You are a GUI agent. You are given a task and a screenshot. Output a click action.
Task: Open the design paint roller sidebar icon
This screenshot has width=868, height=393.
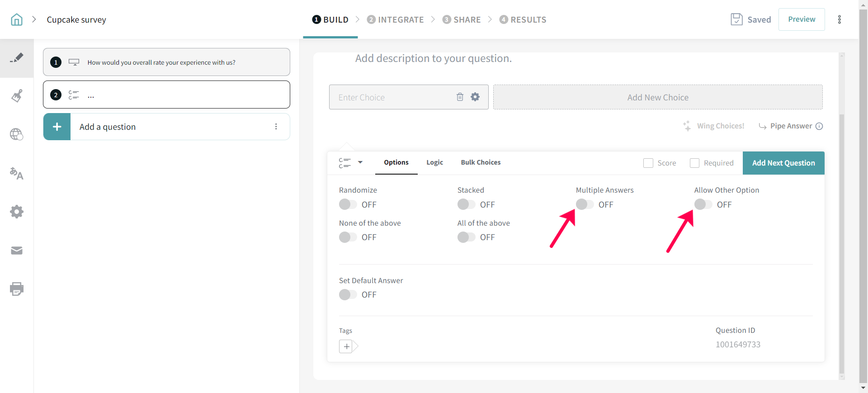pos(17,96)
